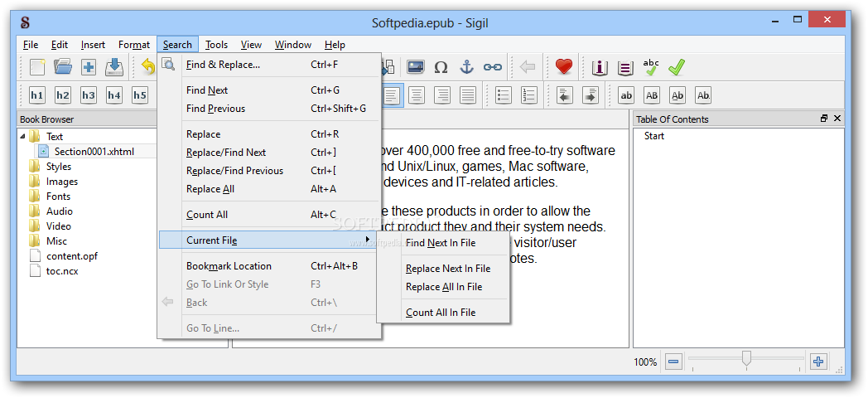Increase indent icon
This screenshot has height=398, width=868.
click(591, 95)
